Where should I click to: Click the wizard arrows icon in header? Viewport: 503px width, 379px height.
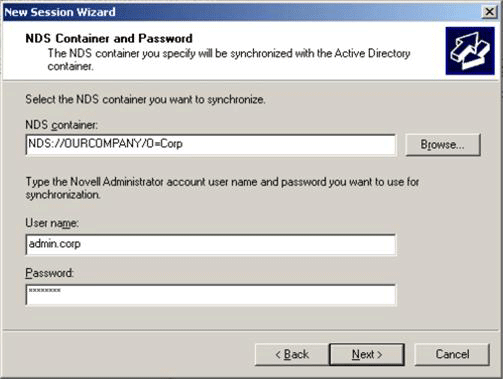click(x=470, y=51)
